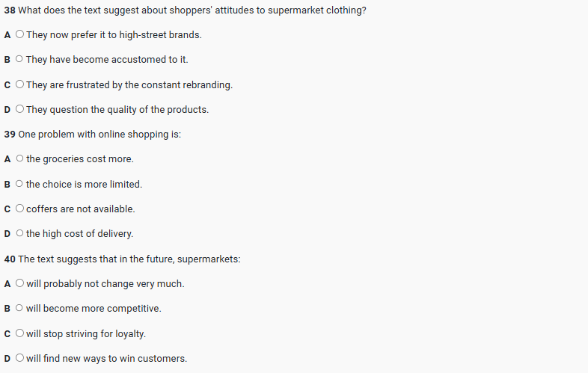Viewport: 588px width, 373px height.
Task: Click the bold letter B under question 39
Action: pyautogui.click(x=7, y=184)
